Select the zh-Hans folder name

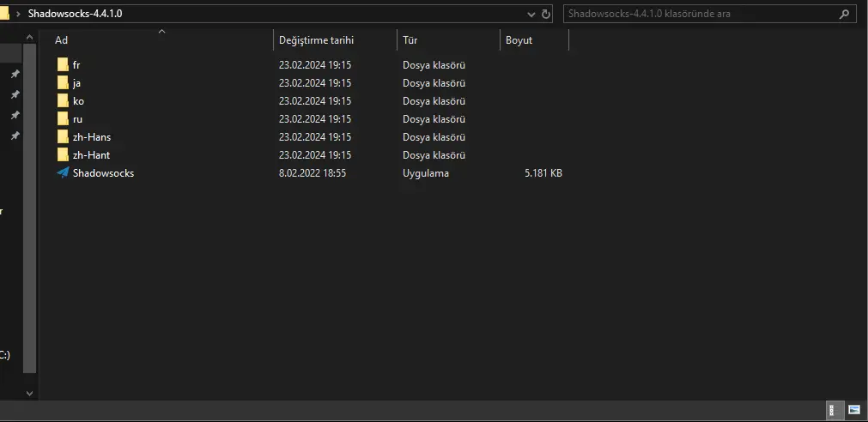[92, 136]
